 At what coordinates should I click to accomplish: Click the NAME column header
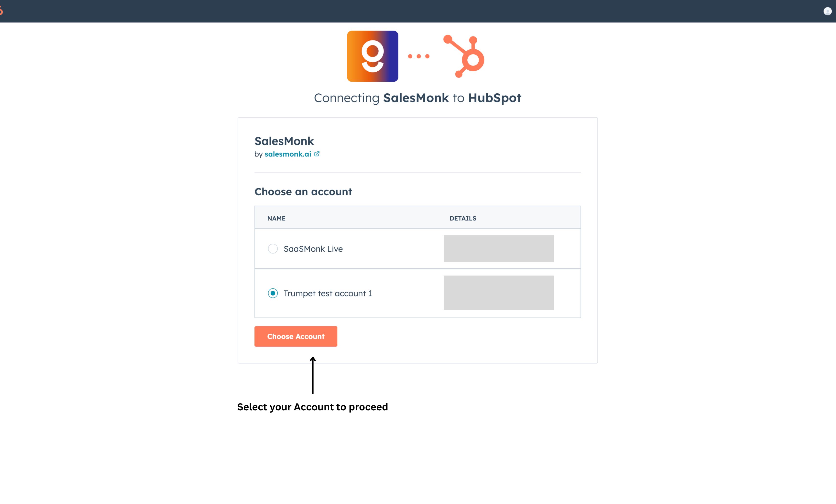(276, 219)
